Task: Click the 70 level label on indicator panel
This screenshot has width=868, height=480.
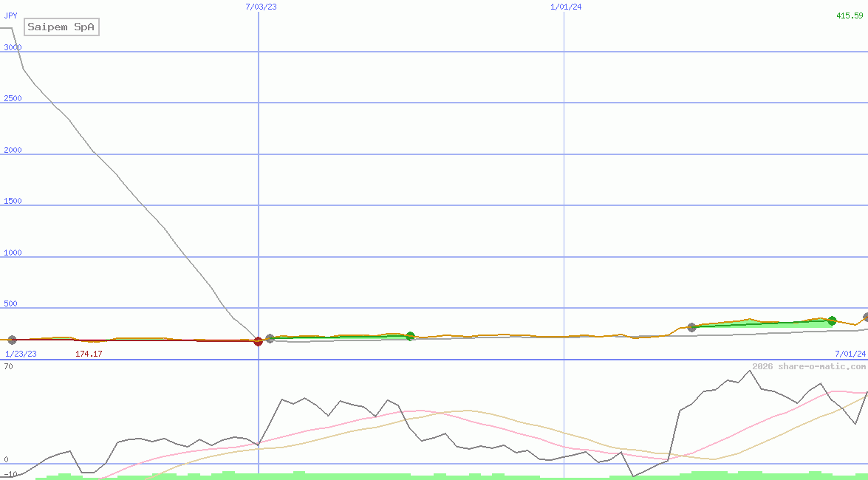Action: click(x=8, y=366)
